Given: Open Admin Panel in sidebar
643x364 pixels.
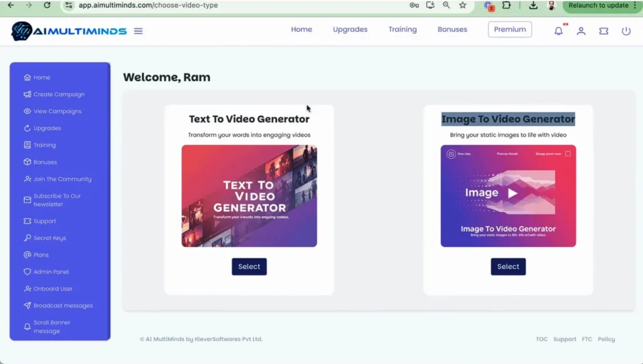Looking at the screenshot, I should [x=51, y=272].
